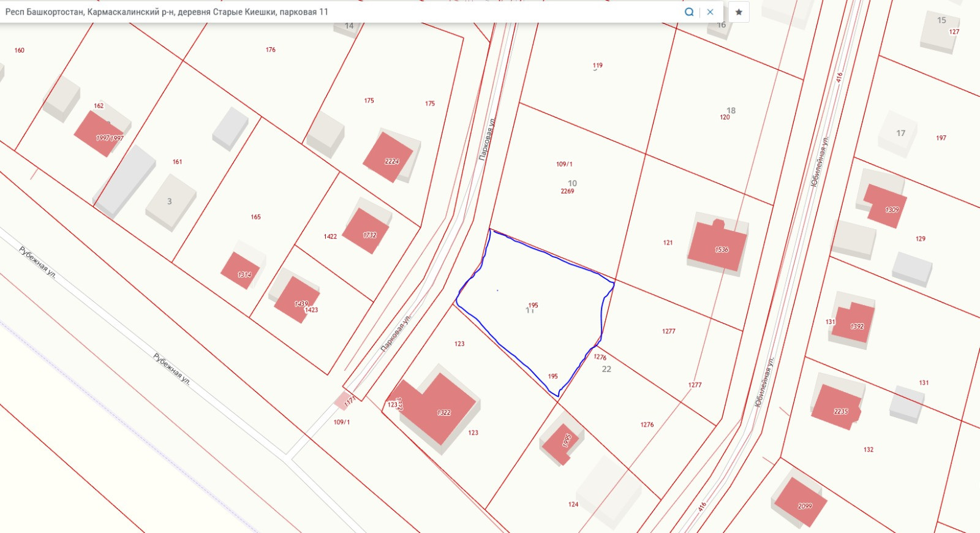
Task: Click red building labeled 1732
Action: [x=366, y=231]
